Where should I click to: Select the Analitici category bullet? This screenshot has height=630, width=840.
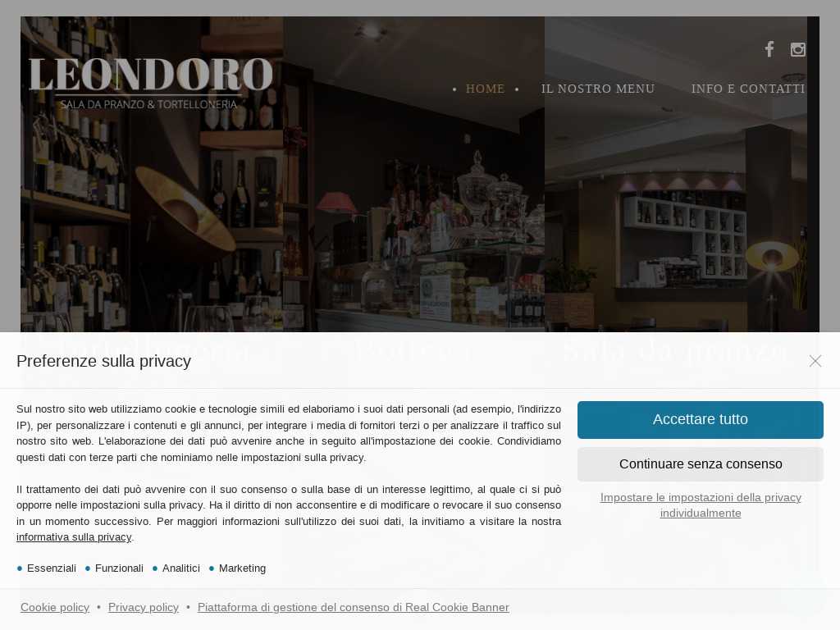tap(176, 568)
